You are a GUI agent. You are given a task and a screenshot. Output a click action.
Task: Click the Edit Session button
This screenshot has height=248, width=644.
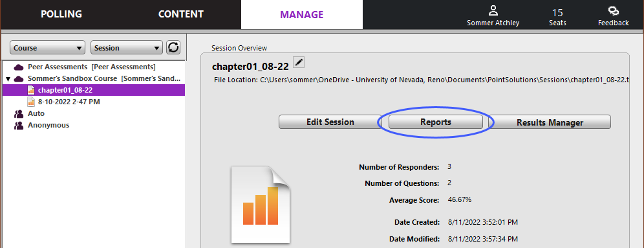pos(330,122)
